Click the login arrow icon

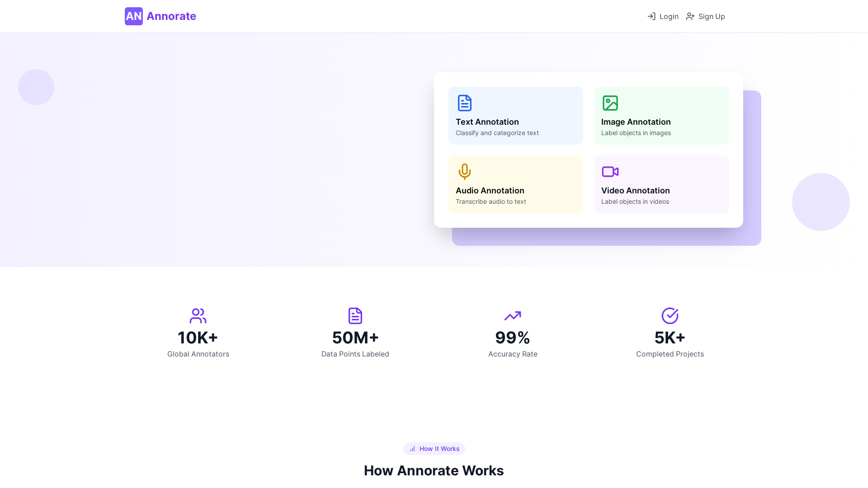pos(651,16)
